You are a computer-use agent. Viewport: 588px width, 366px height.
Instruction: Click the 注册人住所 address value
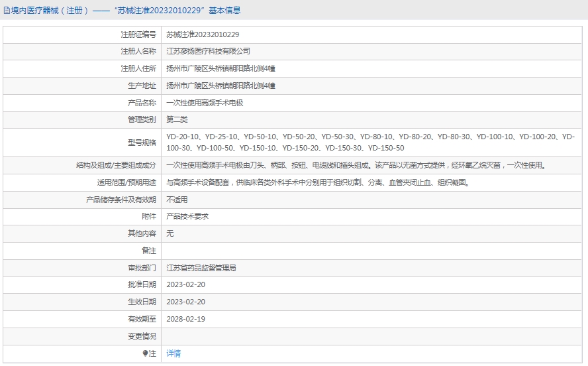pyautogui.click(x=220, y=69)
